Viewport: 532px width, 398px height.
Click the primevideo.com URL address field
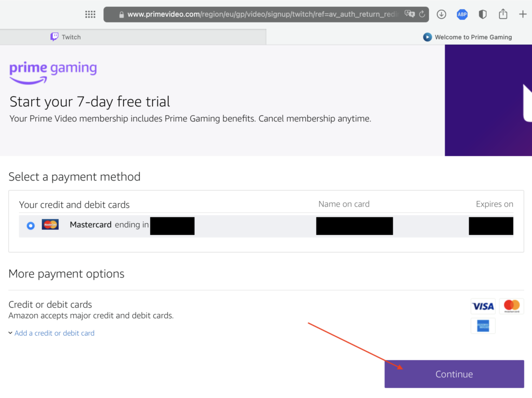point(260,15)
